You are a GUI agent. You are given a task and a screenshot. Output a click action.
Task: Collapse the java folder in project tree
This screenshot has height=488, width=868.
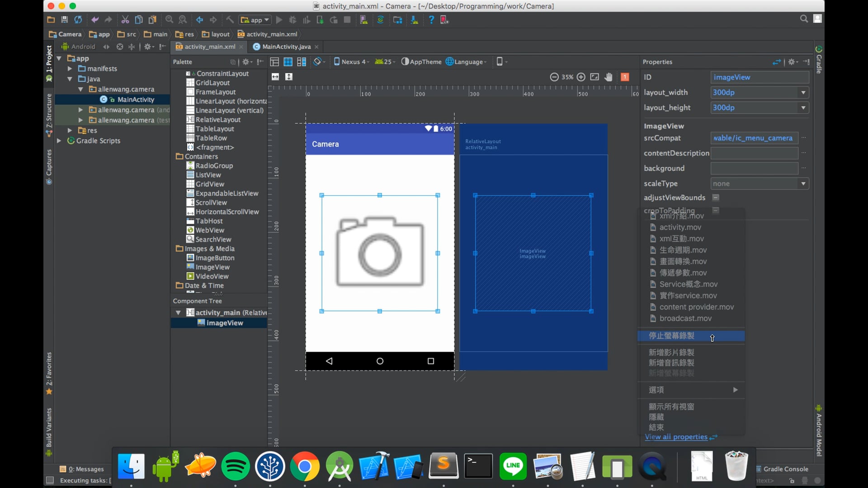(x=70, y=79)
